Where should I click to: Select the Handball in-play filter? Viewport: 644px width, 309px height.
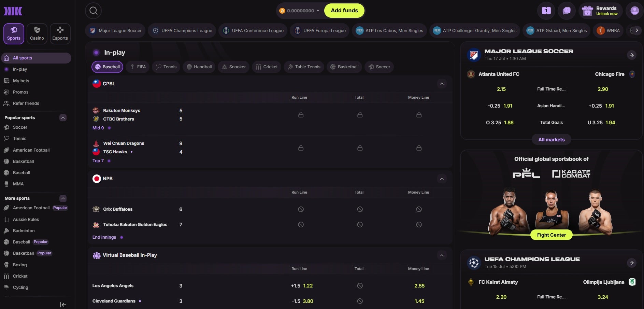click(x=199, y=67)
